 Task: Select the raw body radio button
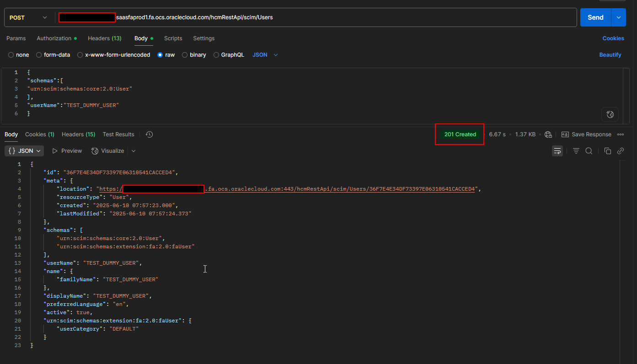(x=160, y=55)
